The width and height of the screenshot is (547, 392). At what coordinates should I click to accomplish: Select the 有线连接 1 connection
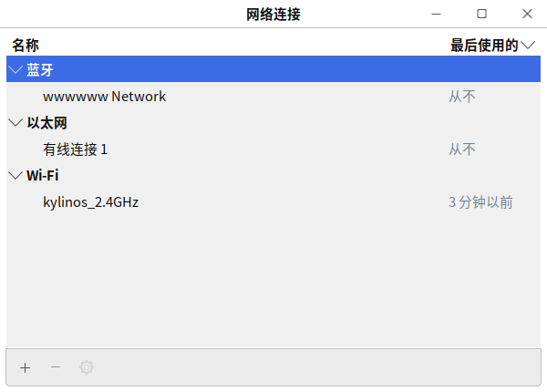(x=81, y=150)
